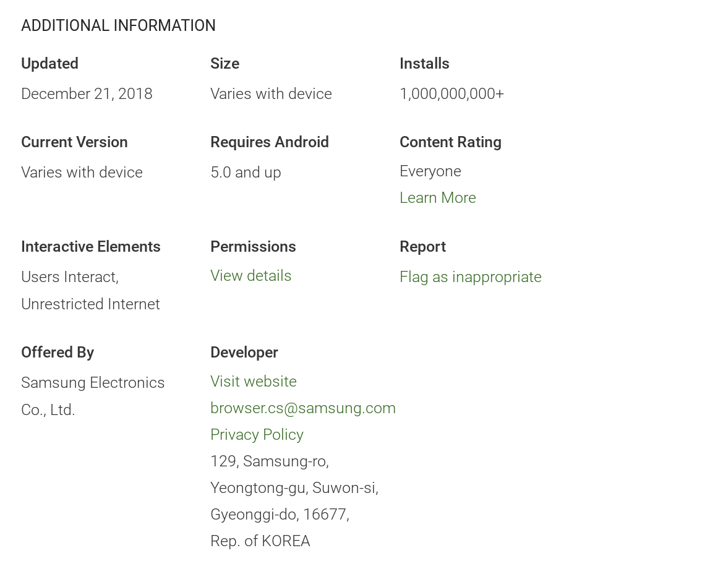Click the Additional Information heading
This screenshot has height=561, width=728.
(118, 26)
